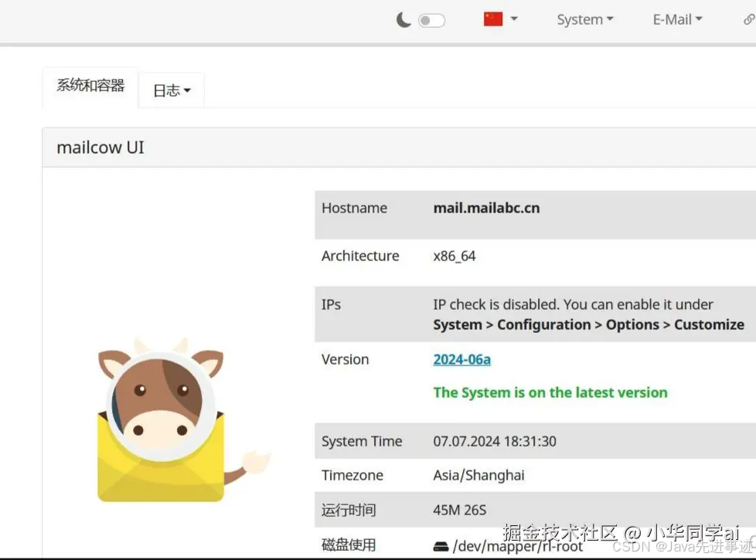Enable dark theme using the top switch
This screenshot has width=756, height=560.
tap(431, 20)
